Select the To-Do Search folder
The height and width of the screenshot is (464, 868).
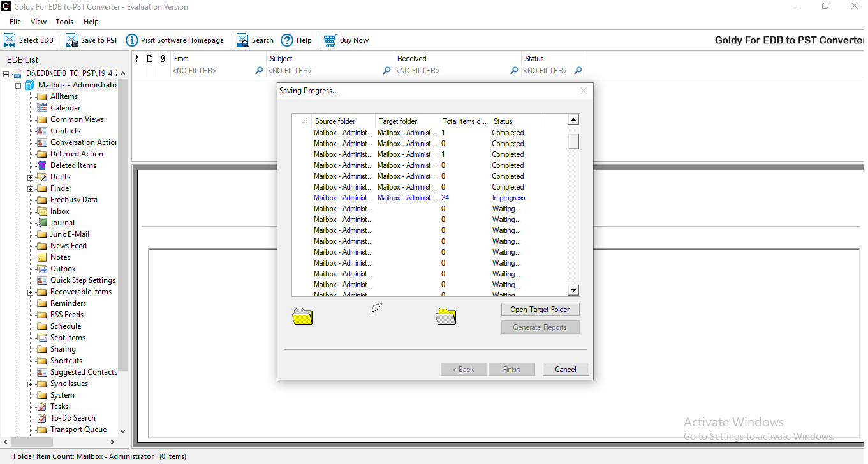click(73, 418)
